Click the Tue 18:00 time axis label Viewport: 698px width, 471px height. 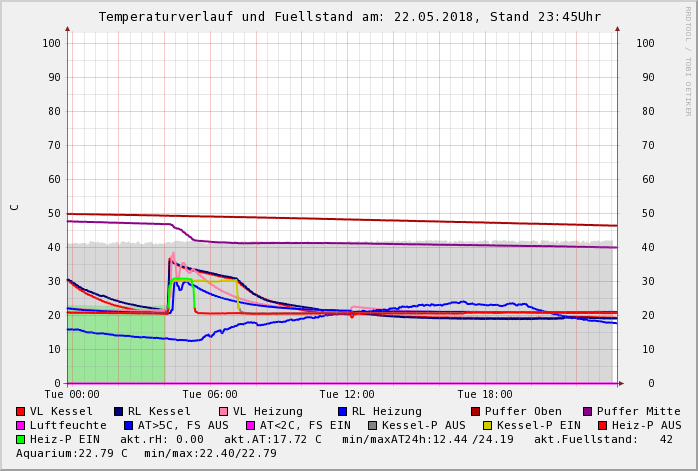pyautogui.click(x=485, y=395)
